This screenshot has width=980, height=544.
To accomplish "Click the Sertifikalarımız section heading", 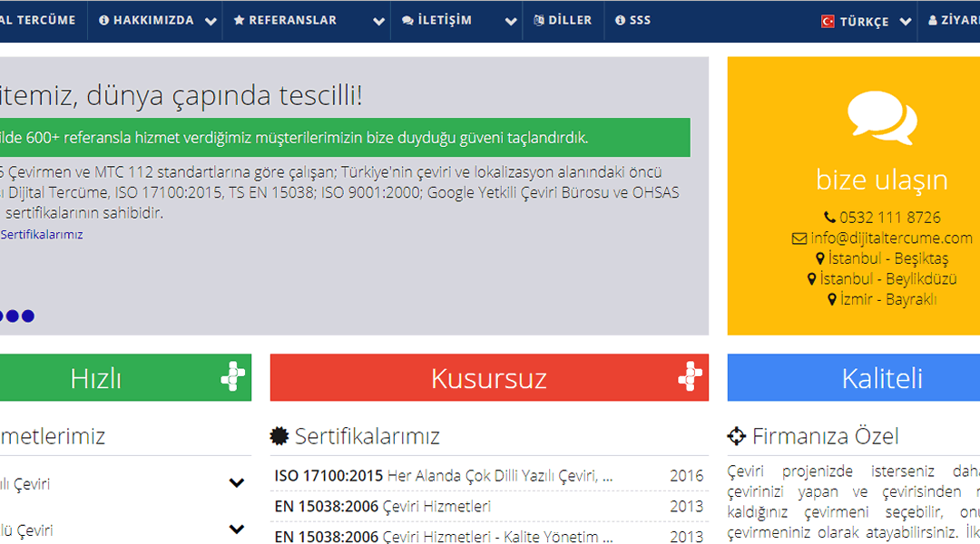I will (x=367, y=436).
